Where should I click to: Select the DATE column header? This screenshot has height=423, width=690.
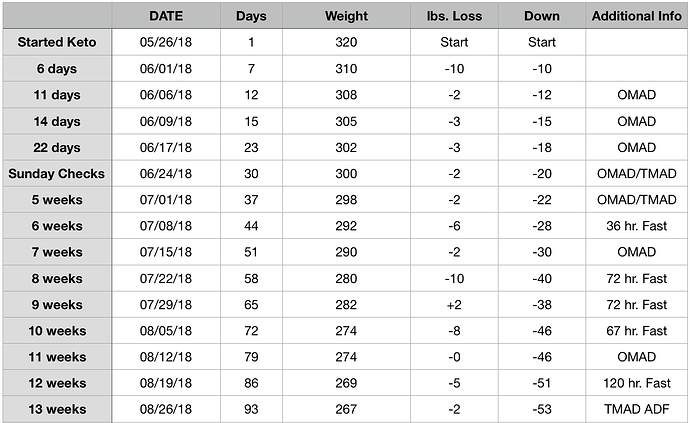click(166, 16)
